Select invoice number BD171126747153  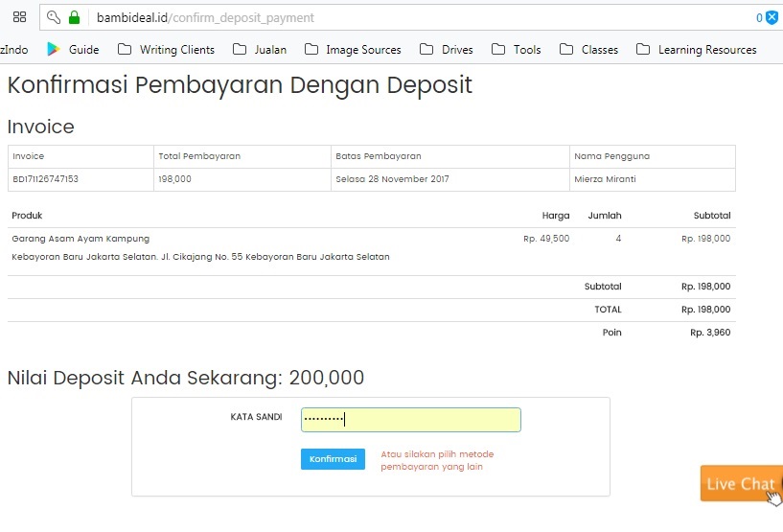pyautogui.click(x=45, y=179)
